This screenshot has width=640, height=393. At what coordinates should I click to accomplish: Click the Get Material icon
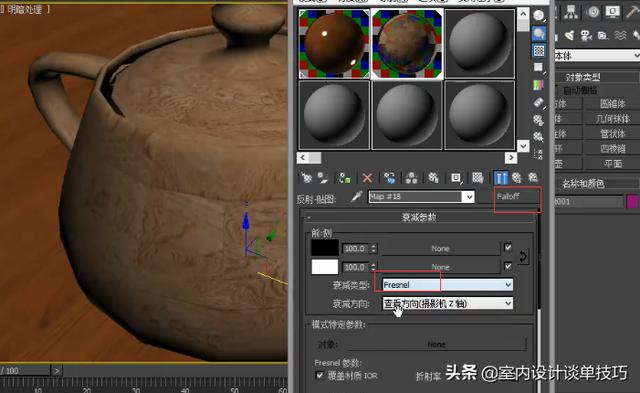coord(307,178)
